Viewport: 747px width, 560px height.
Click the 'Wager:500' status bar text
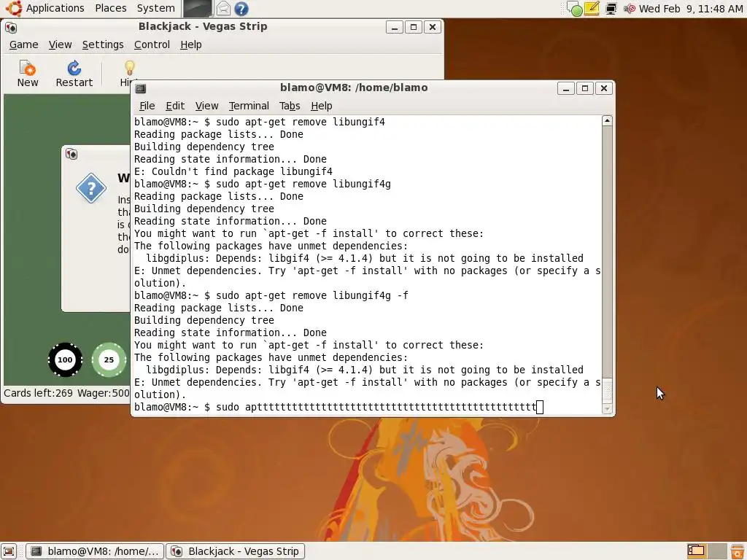104,393
